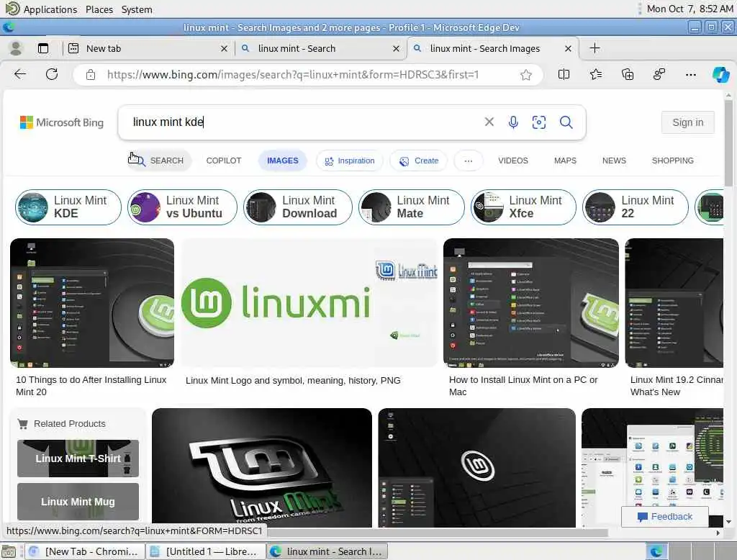The height and width of the screenshot is (560, 737).
Task: Click the Mon Oct 7 clock
Action: pos(689,9)
